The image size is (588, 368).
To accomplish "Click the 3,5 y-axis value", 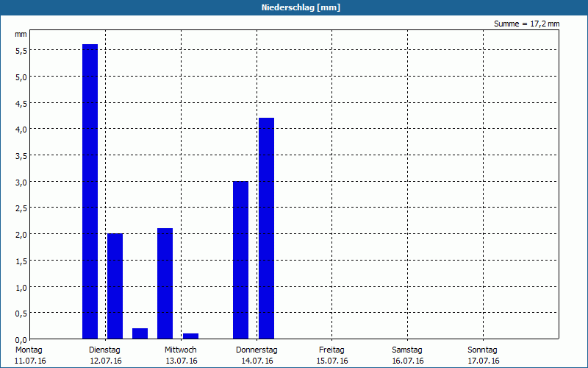I will (21, 156).
